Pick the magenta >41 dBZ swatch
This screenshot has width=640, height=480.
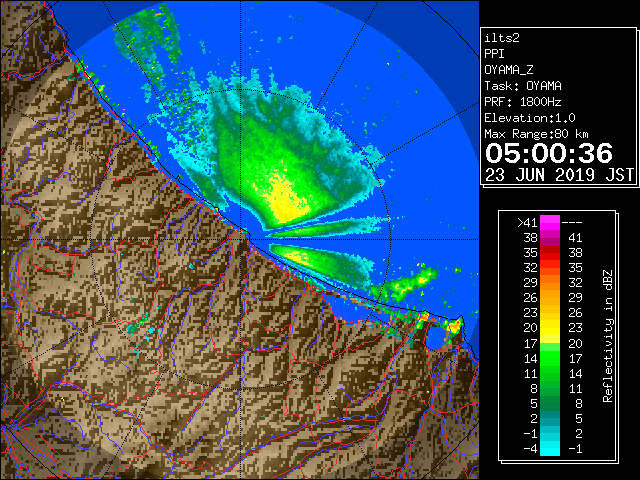(x=550, y=222)
